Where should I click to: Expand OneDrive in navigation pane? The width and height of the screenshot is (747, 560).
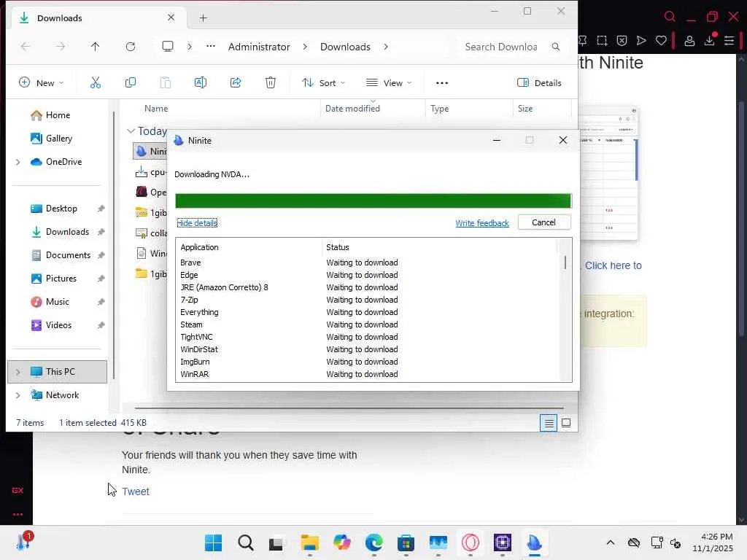coord(18,162)
